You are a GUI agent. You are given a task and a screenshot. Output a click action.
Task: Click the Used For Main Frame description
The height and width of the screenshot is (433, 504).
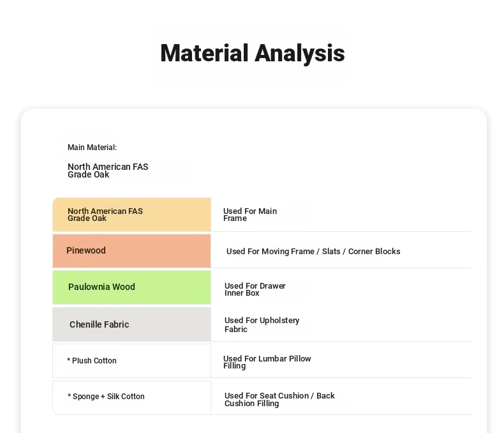[x=249, y=215]
